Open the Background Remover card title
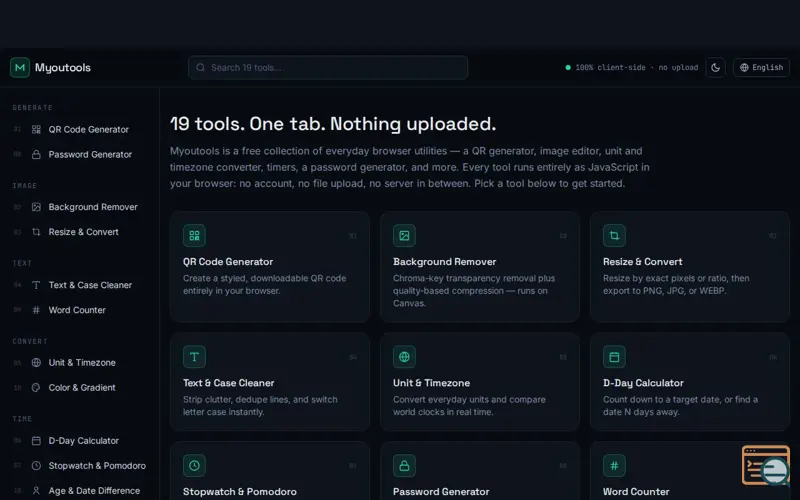 point(444,262)
